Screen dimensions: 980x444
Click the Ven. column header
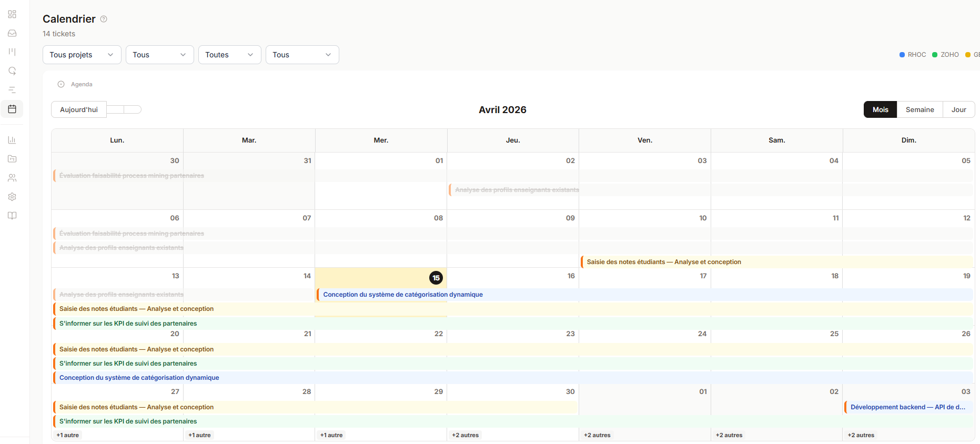click(645, 140)
